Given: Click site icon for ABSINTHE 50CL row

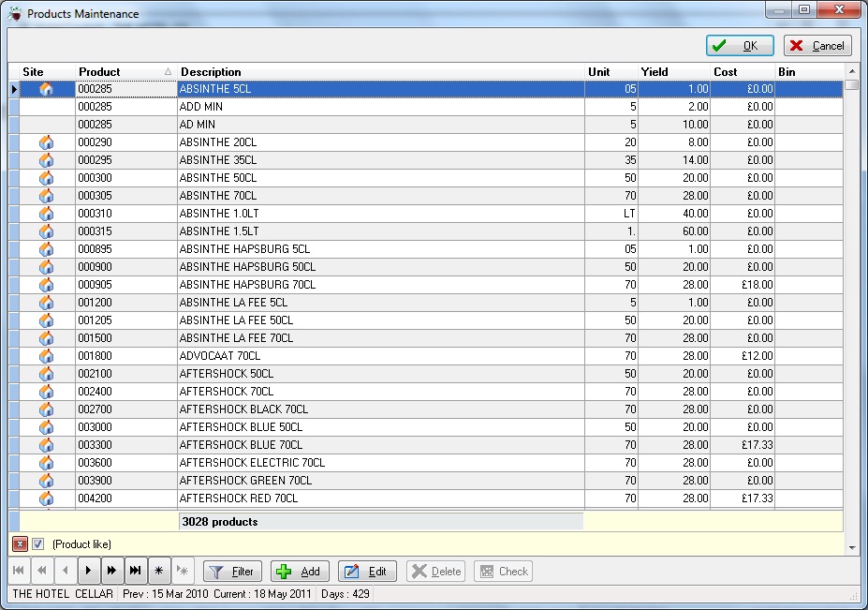Looking at the screenshot, I should [x=47, y=178].
